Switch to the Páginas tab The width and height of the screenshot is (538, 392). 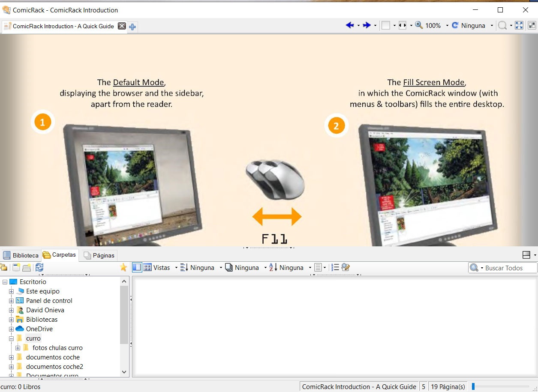(x=99, y=255)
